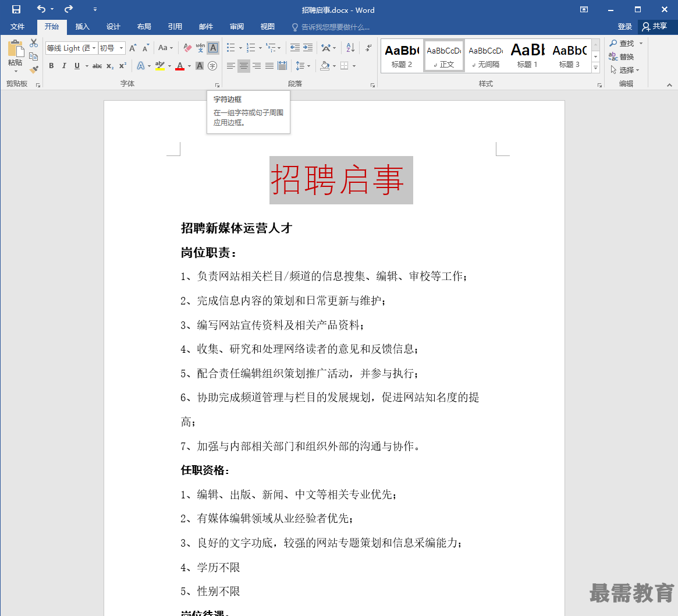The width and height of the screenshot is (678, 616).
Task: Open the multilevel list dropdown
Action: coord(279,48)
